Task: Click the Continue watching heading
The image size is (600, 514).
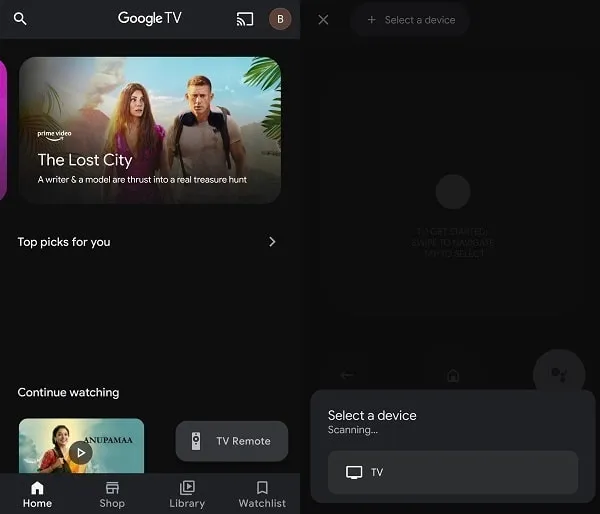Action: 68,392
